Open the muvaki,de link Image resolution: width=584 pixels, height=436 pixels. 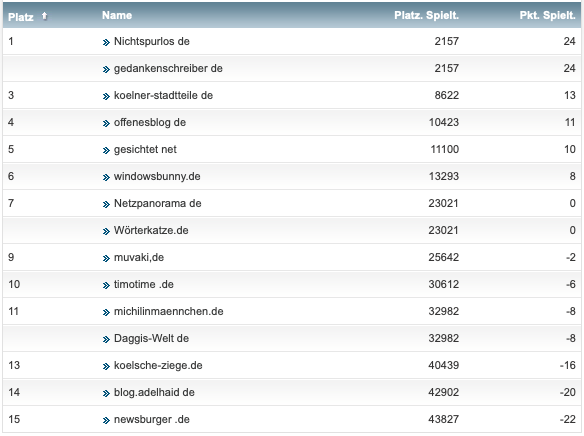[x=139, y=257]
